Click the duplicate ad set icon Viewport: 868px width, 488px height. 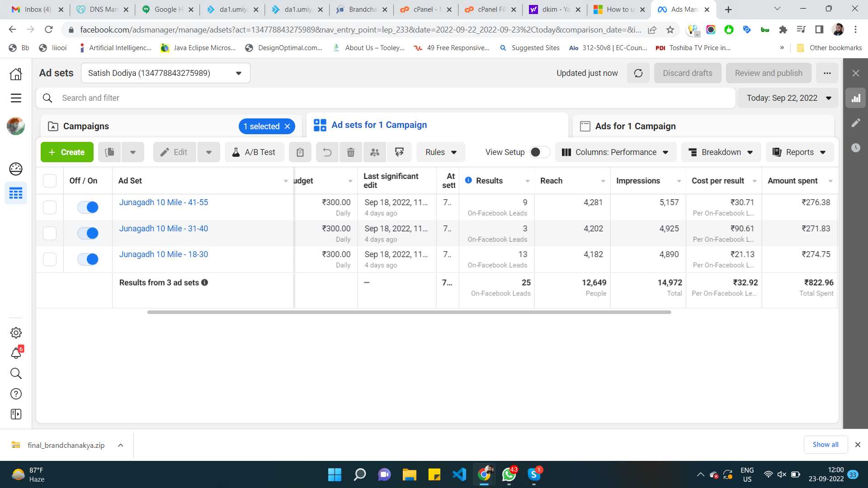(x=110, y=152)
